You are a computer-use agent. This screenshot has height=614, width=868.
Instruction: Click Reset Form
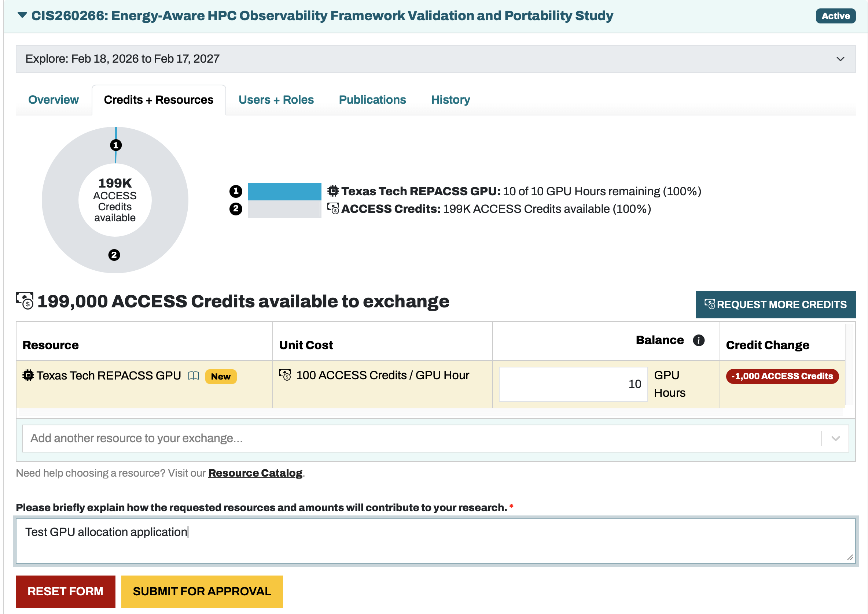click(65, 591)
